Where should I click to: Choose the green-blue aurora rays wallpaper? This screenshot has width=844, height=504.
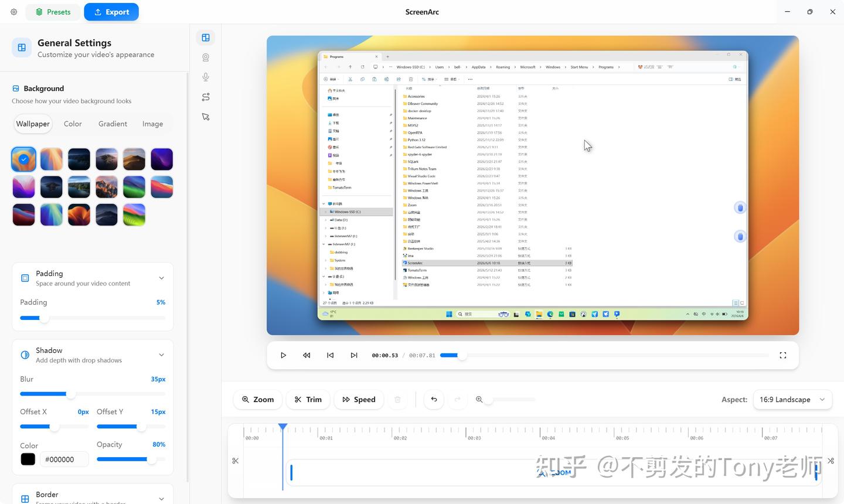(51, 214)
